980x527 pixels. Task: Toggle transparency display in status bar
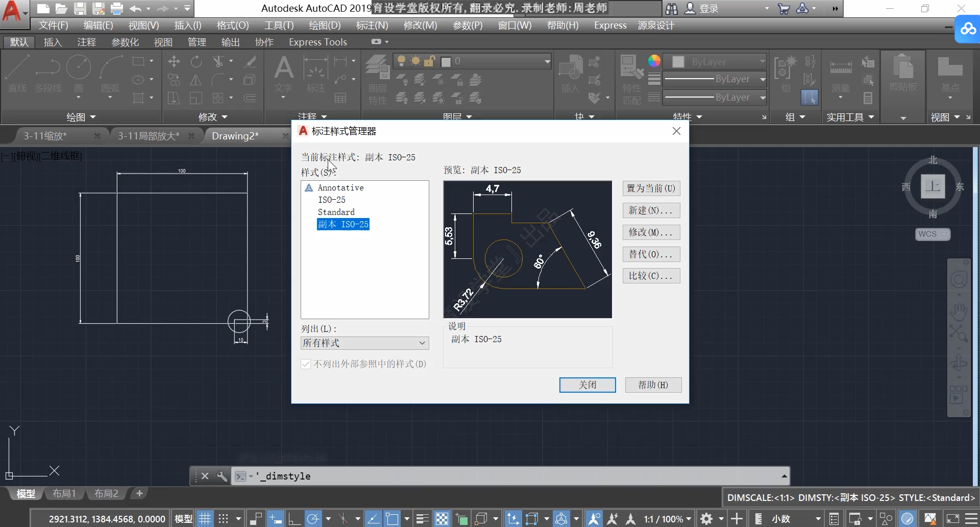coord(442,519)
